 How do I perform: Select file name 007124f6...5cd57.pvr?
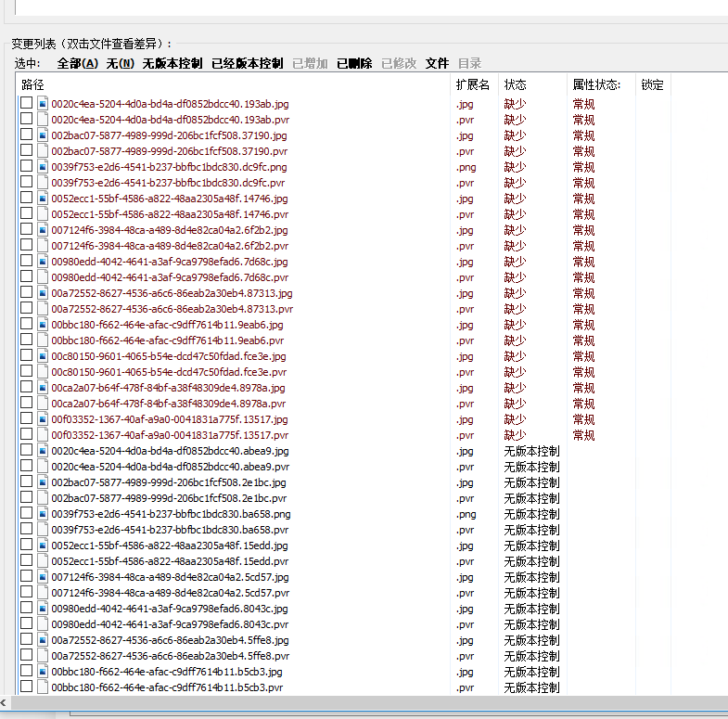(x=171, y=593)
